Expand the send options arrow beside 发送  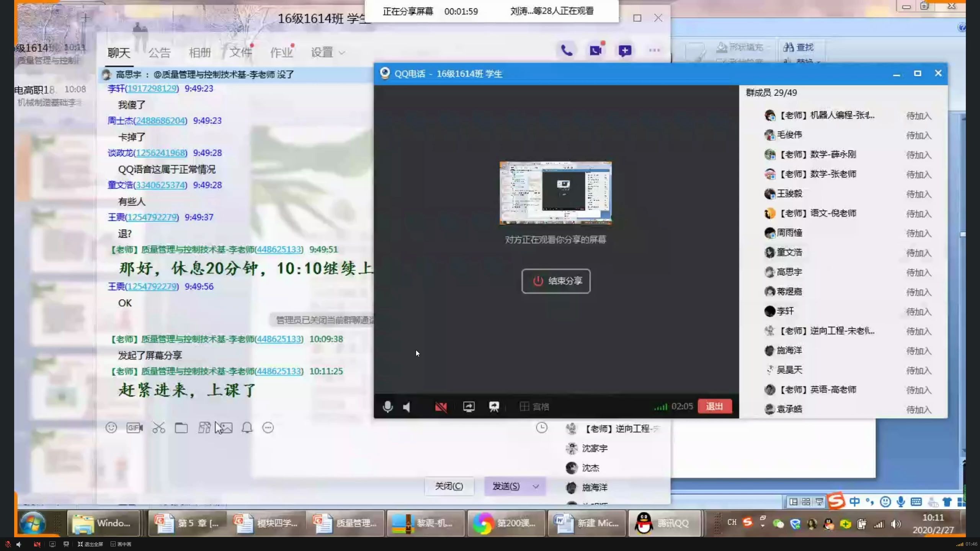point(536,486)
